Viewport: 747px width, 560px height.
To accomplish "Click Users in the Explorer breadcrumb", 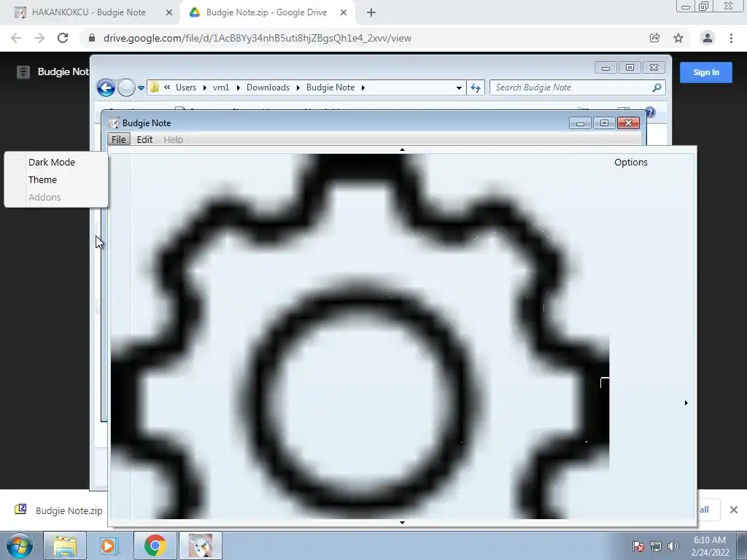I will point(186,87).
